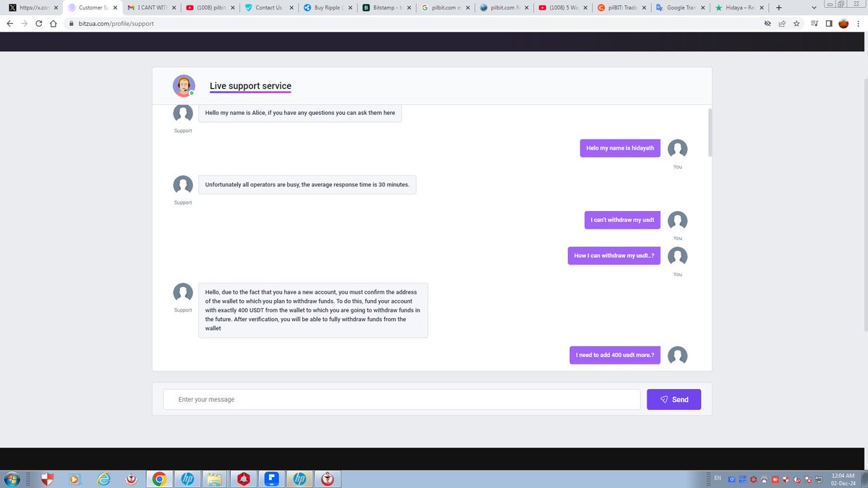The height and width of the screenshot is (488, 868).
Task: Open the file explorer folder in taskbar
Action: (x=215, y=479)
